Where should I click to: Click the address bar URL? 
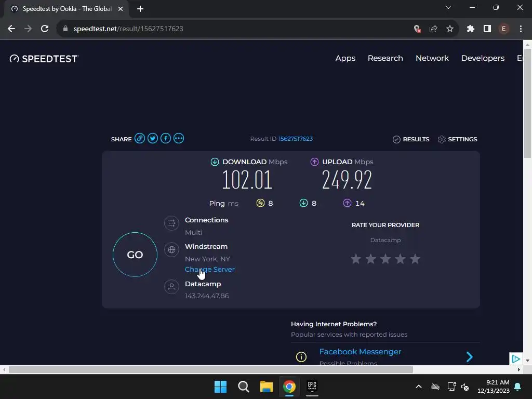128,29
